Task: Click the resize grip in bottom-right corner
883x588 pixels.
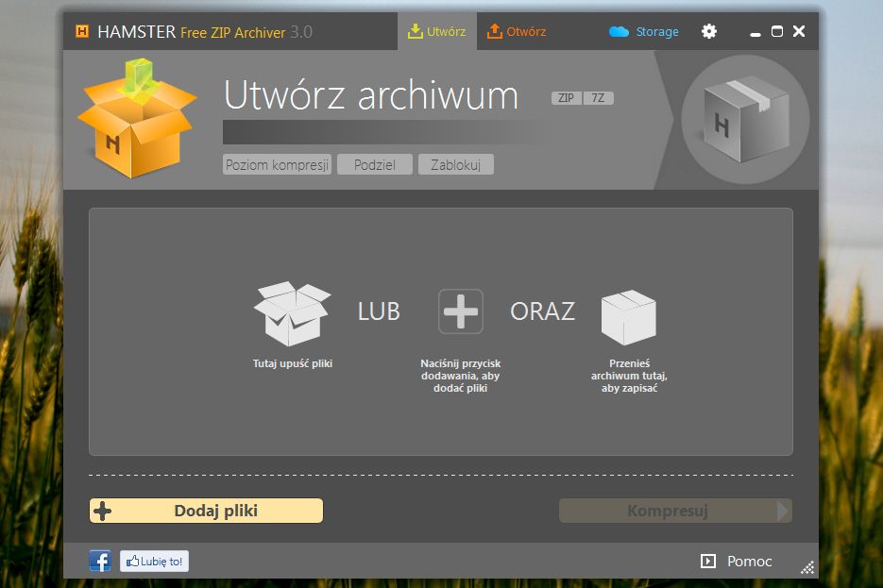Action: click(807, 567)
